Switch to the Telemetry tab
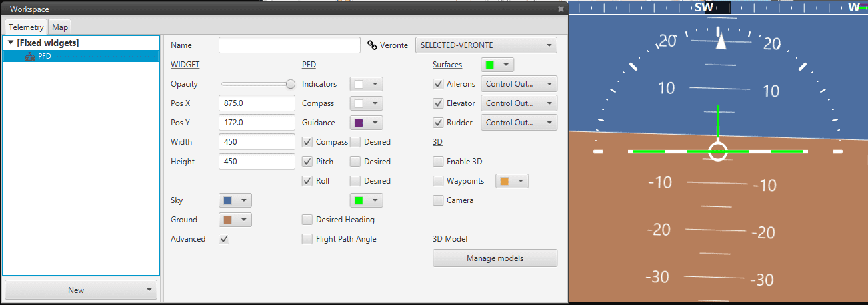Image resolution: width=868 pixels, height=305 pixels. coord(26,27)
